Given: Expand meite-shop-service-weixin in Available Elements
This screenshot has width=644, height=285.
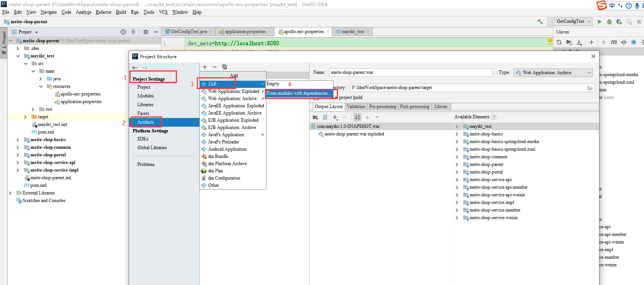Looking at the screenshot, I should [457, 218].
